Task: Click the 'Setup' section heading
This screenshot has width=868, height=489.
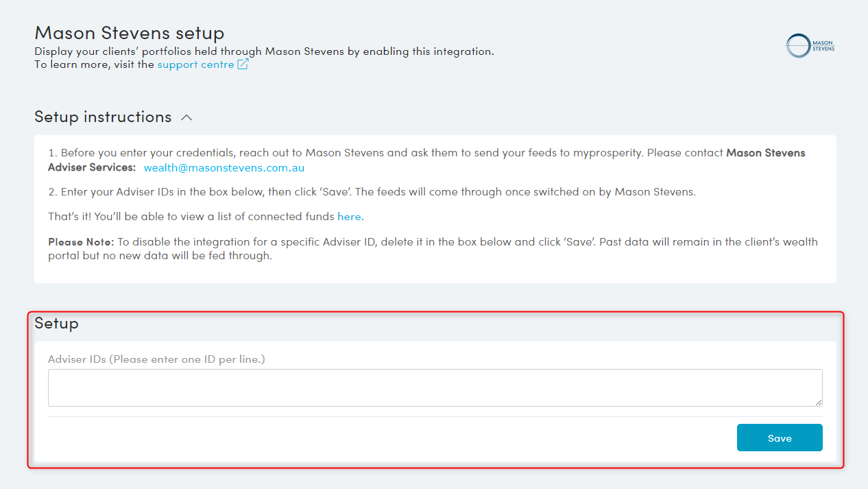Action: [56, 323]
